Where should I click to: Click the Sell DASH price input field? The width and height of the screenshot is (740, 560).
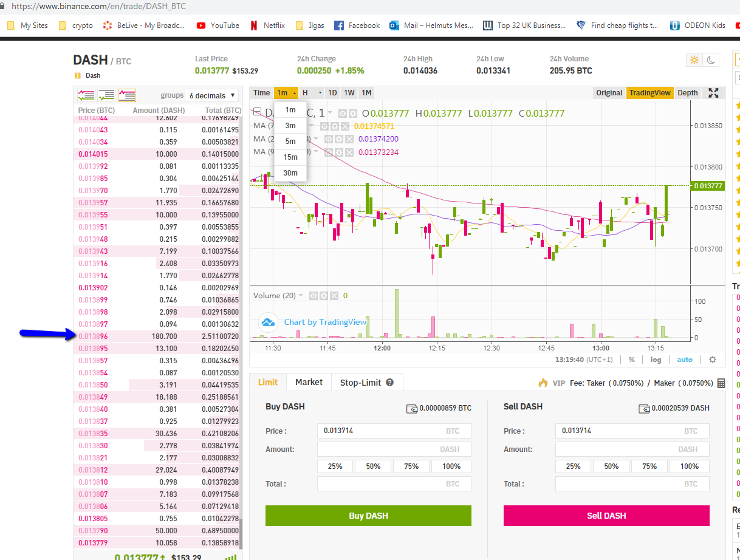click(x=632, y=431)
